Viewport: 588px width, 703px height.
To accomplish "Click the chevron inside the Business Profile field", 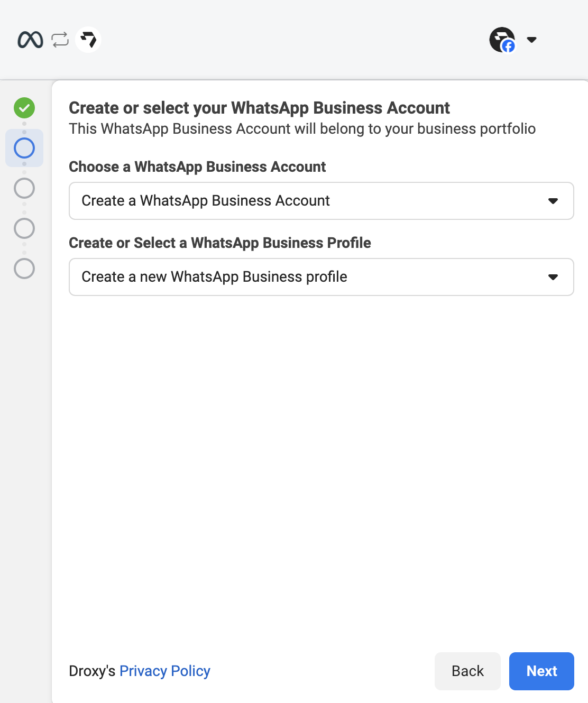I will 553,277.
